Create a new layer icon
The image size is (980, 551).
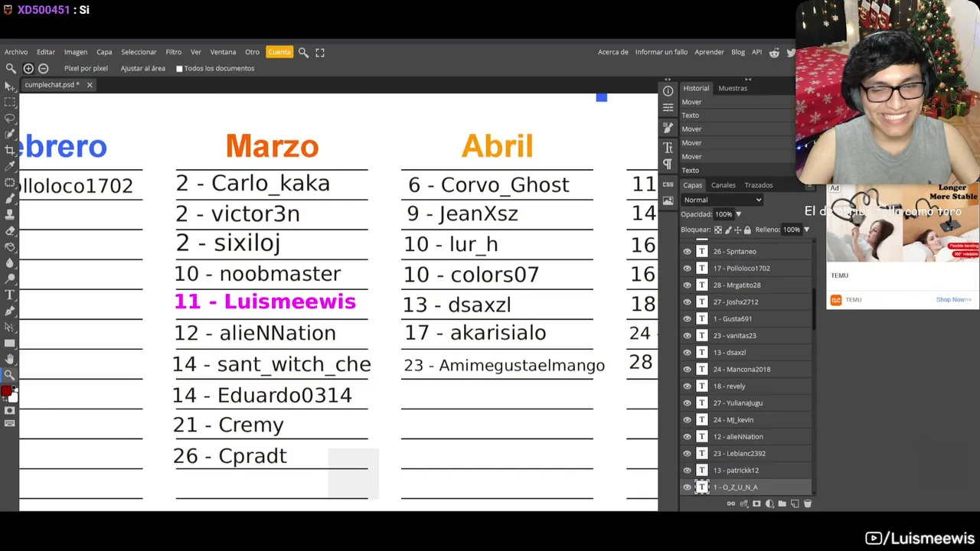[x=795, y=504]
